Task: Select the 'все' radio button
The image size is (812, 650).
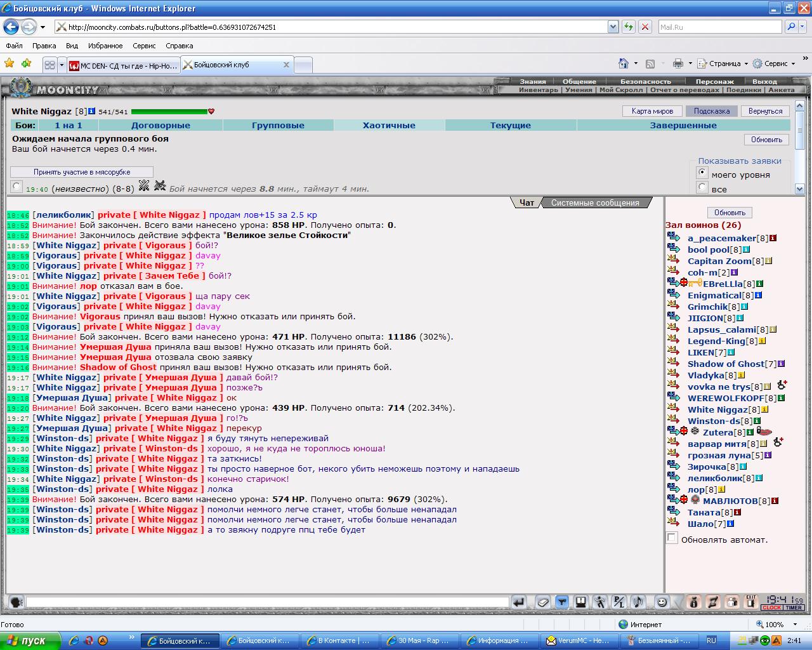Action: coord(702,187)
